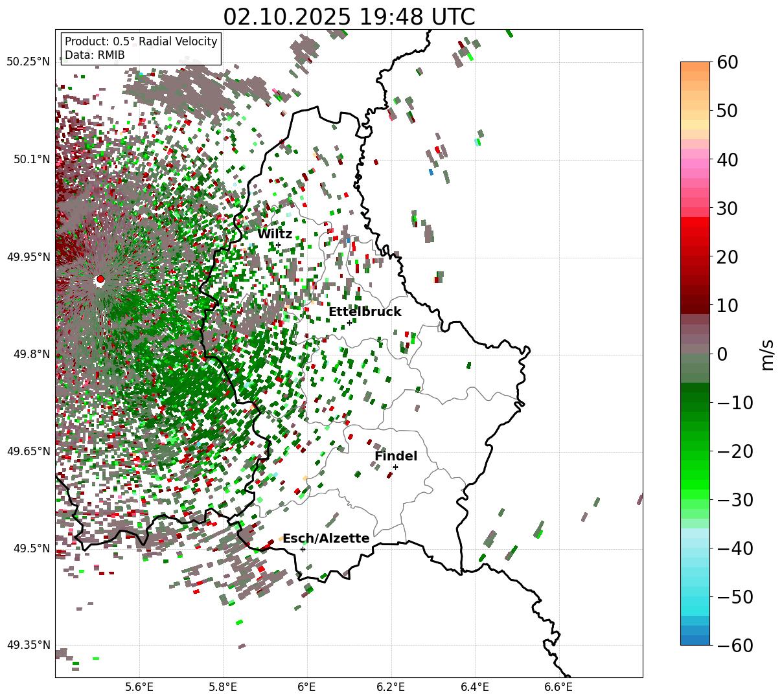Click the Esch/Alzette city label

[x=326, y=539]
